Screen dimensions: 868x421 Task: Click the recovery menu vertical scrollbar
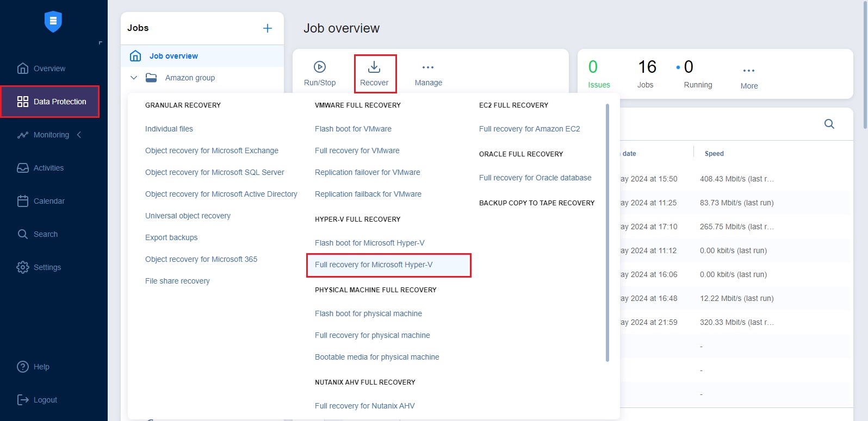(607, 234)
